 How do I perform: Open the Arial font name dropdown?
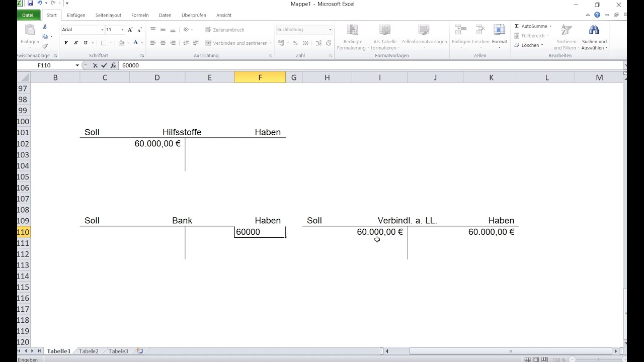coord(102,30)
